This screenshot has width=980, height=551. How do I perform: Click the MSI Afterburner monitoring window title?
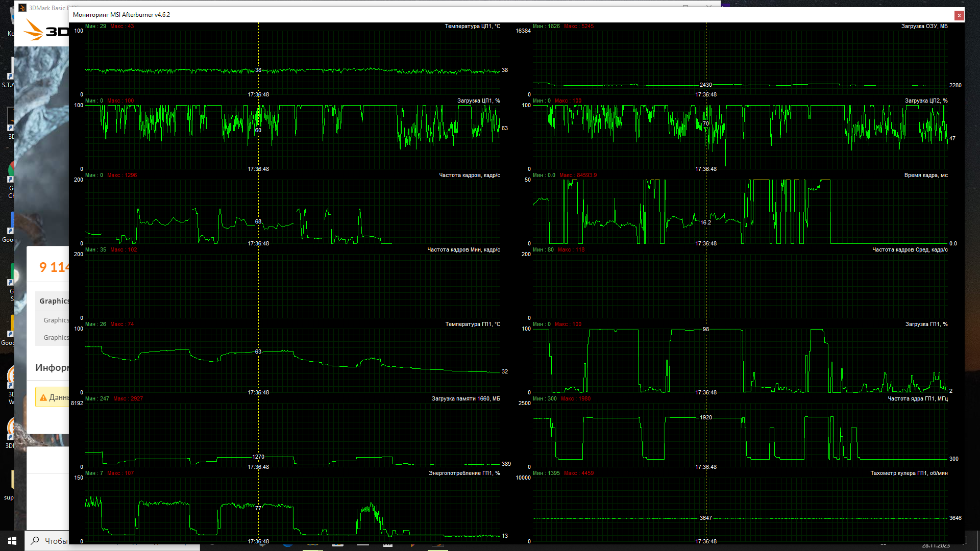pyautogui.click(x=121, y=15)
